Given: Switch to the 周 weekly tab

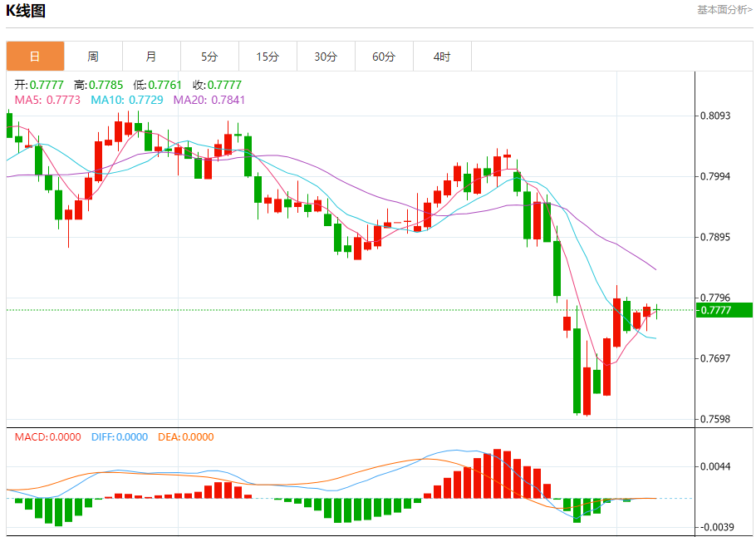Looking at the screenshot, I should point(93,57).
